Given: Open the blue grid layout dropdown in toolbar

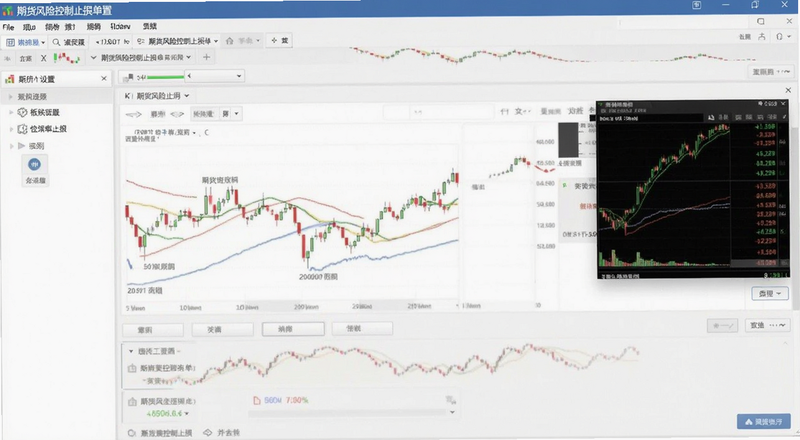Looking at the screenshot, I should pyautogui.click(x=26, y=42).
